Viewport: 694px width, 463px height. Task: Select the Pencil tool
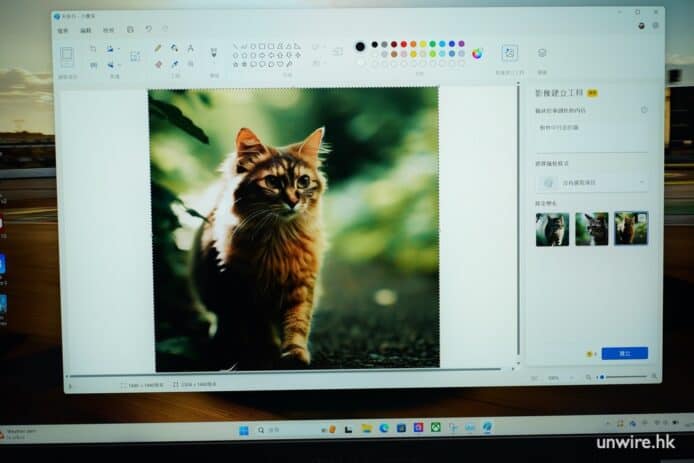coord(157,48)
